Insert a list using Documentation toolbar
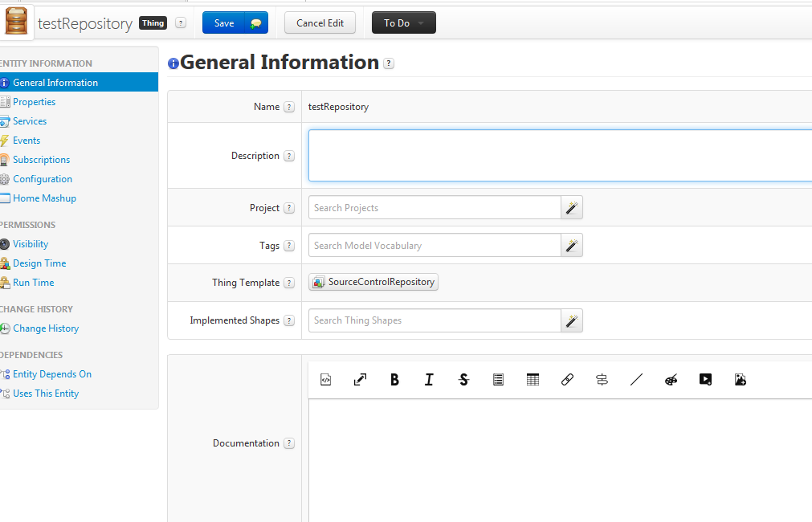This screenshot has width=812, height=522. coord(498,380)
